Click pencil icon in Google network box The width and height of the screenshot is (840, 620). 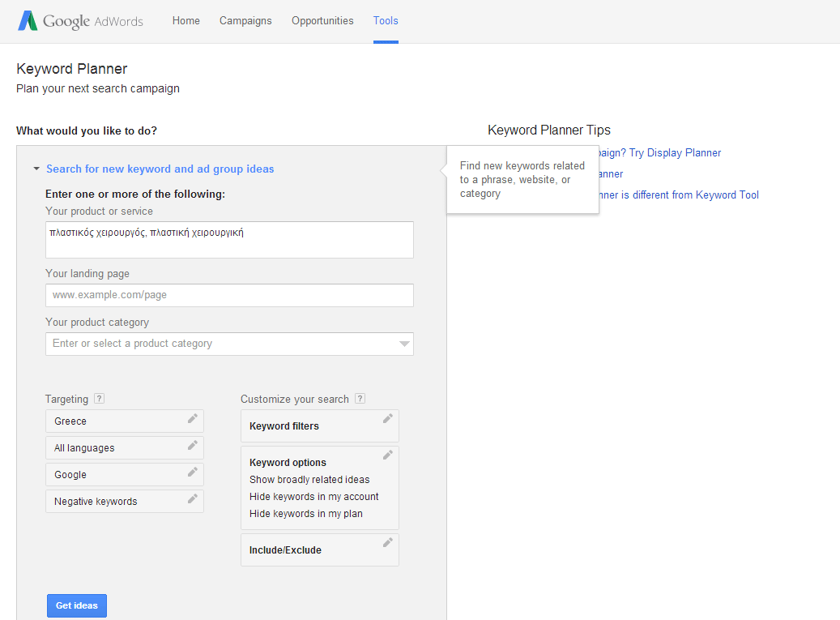(x=192, y=472)
